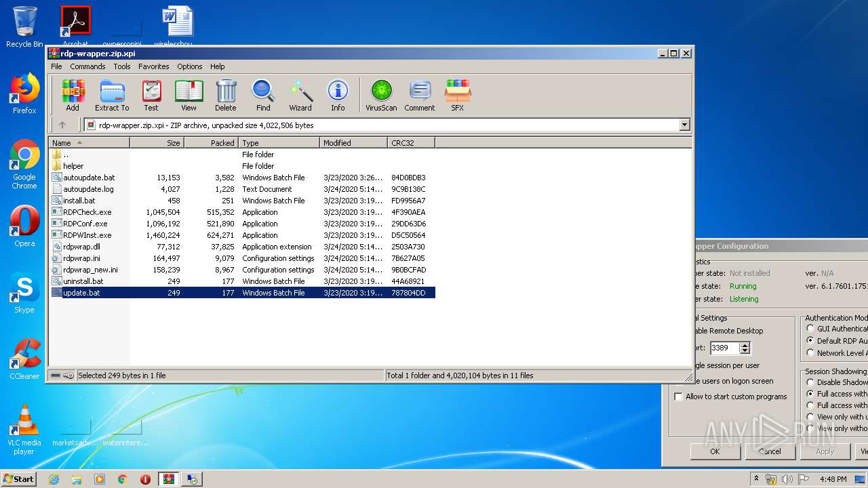Click the RDP port number field
Viewport: 868px width, 488px height.
pos(724,348)
